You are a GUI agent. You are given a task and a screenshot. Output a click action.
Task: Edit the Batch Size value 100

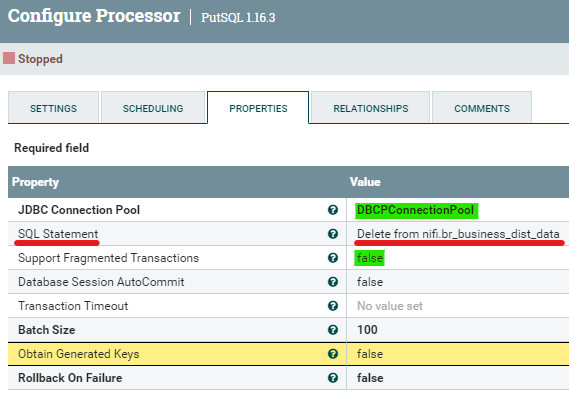point(367,329)
